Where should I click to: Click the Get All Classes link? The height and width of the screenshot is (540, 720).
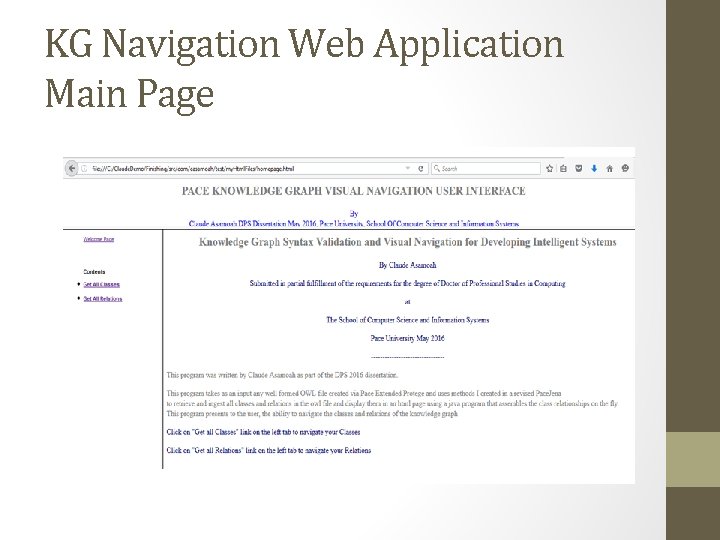click(101, 284)
